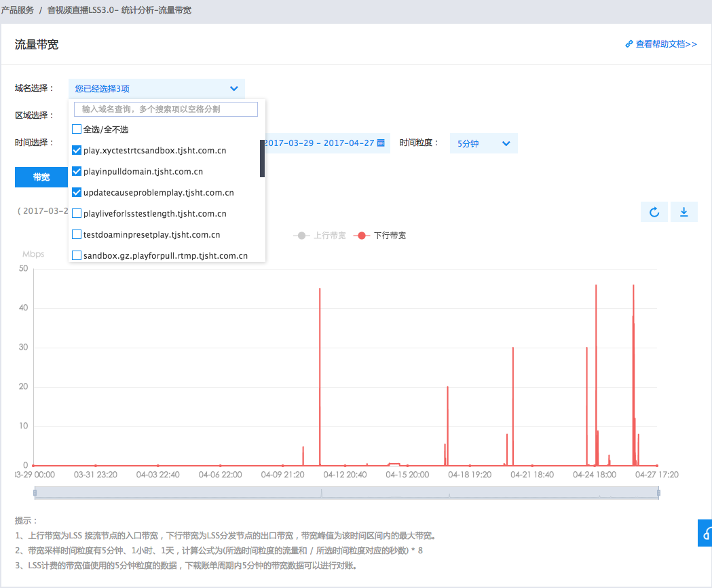The image size is (712, 588).
Task: Open the 5分钟 time granularity dropdown
Action: click(483, 143)
